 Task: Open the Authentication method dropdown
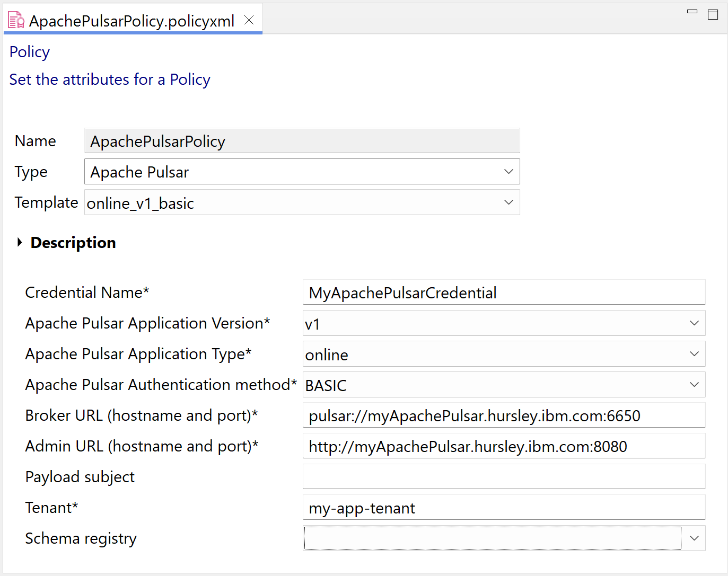504,385
